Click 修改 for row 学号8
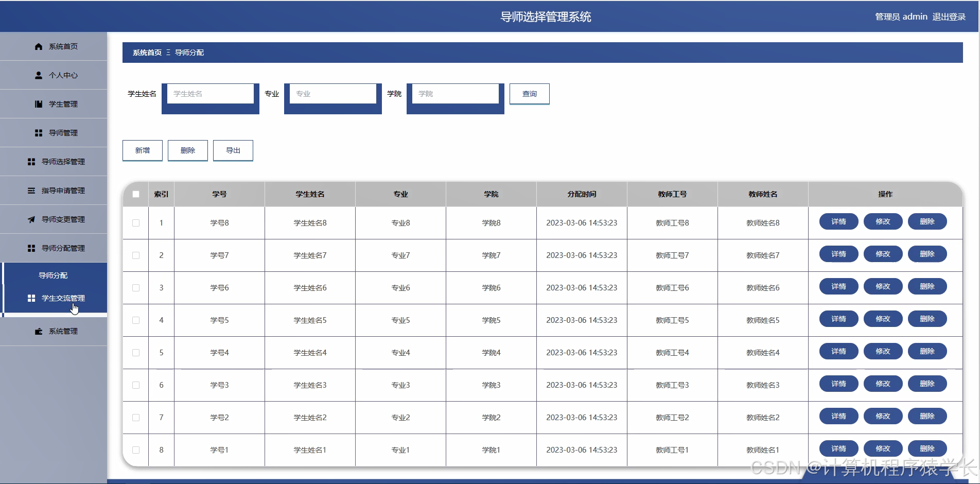The image size is (980, 484). tap(883, 221)
